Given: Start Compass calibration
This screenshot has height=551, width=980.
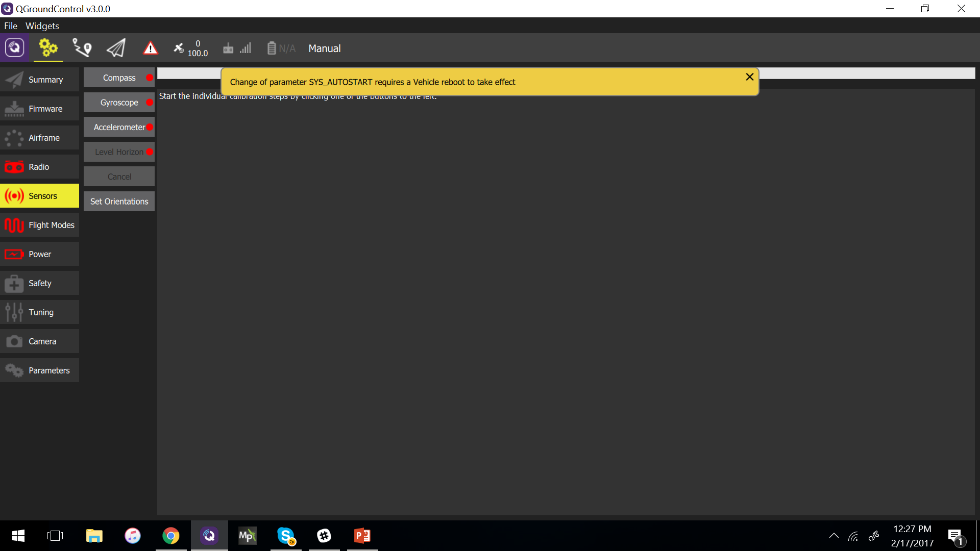Looking at the screenshot, I should click(119, 78).
